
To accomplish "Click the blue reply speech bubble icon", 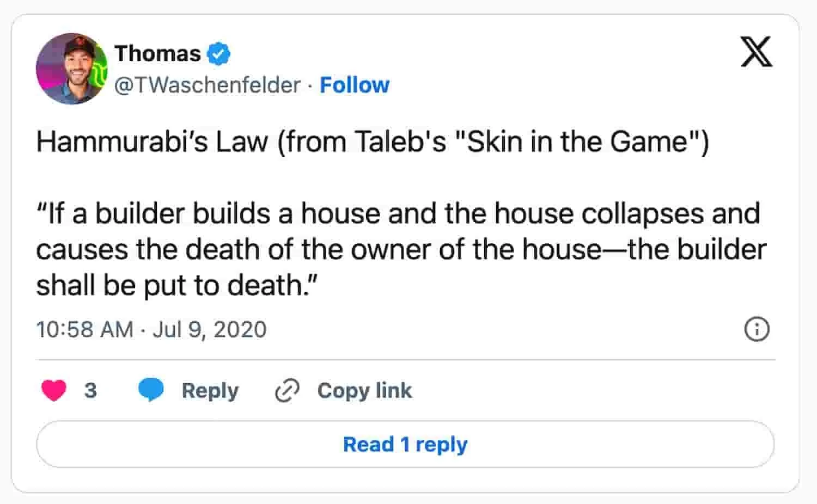I will (x=151, y=390).
